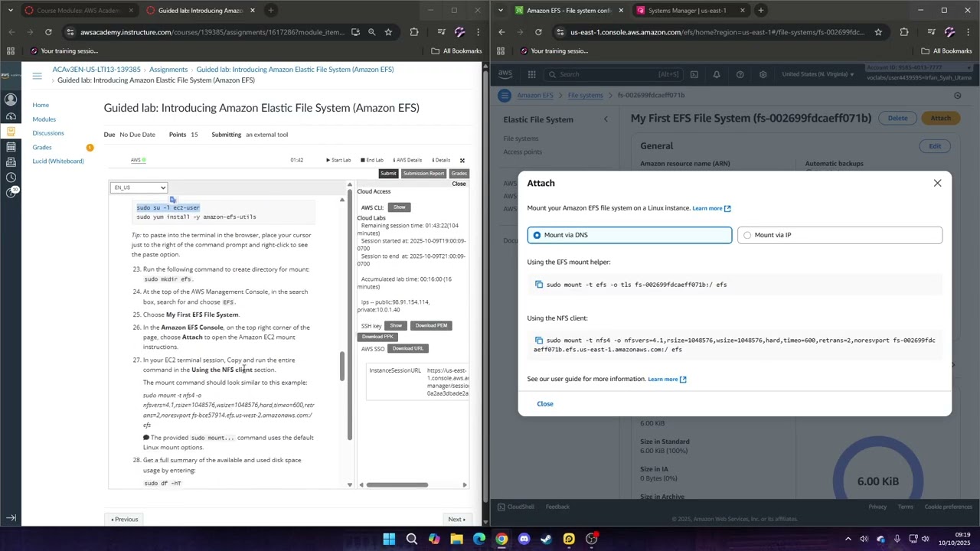Image resolution: width=980 pixels, height=551 pixels.
Task: Open the Grades course menu item
Action: (x=42, y=147)
